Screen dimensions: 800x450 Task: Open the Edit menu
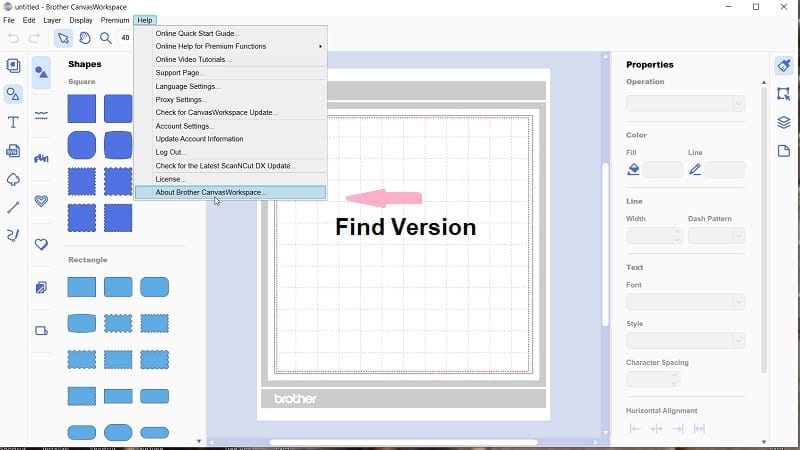click(29, 20)
